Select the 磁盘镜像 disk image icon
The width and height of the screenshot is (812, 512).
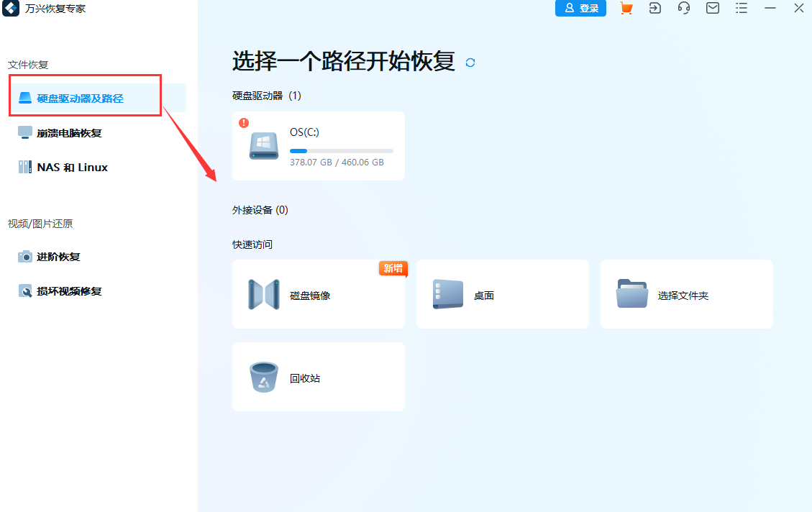(x=264, y=294)
